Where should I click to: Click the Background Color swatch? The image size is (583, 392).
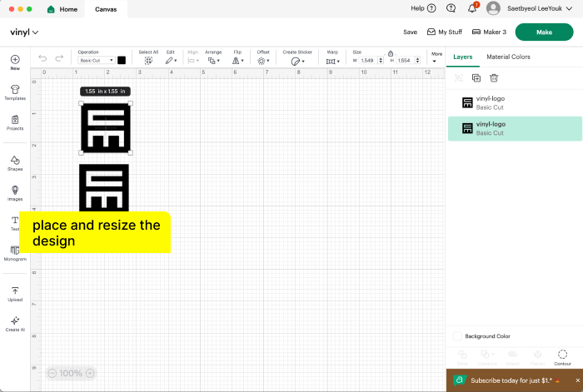pyautogui.click(x=457, y=336)
